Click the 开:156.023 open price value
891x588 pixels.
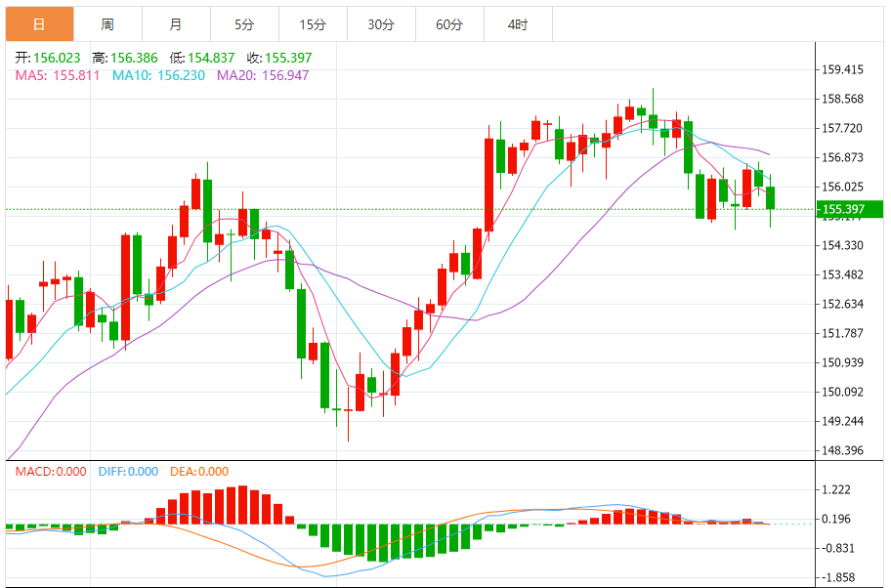48,58
